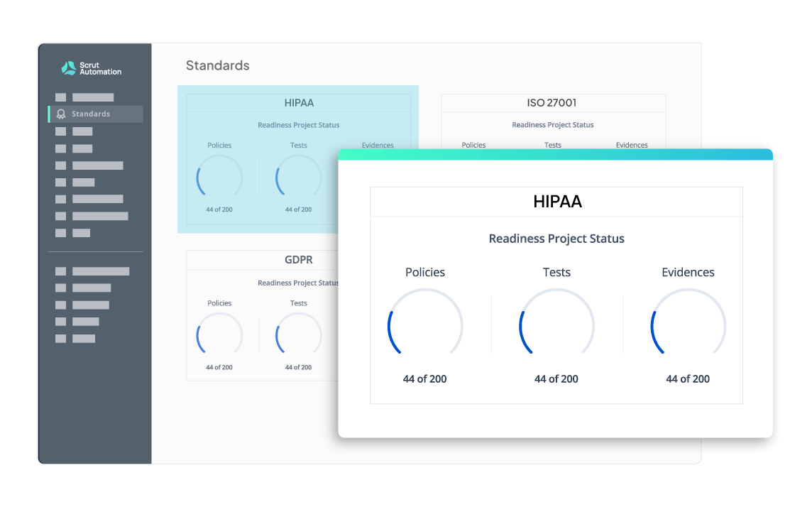Click the Policies gauge in the front popup
The image size is (812, 512).
(425, 322)
